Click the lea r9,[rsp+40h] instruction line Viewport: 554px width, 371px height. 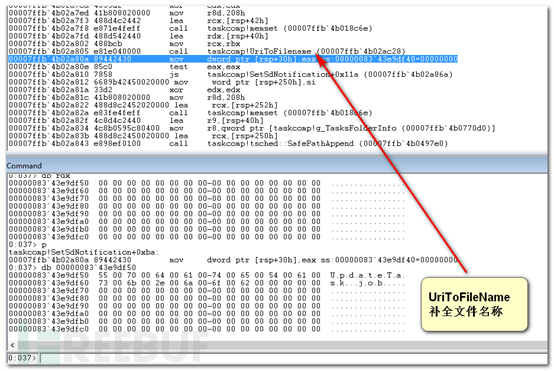(x=136, y=120)
